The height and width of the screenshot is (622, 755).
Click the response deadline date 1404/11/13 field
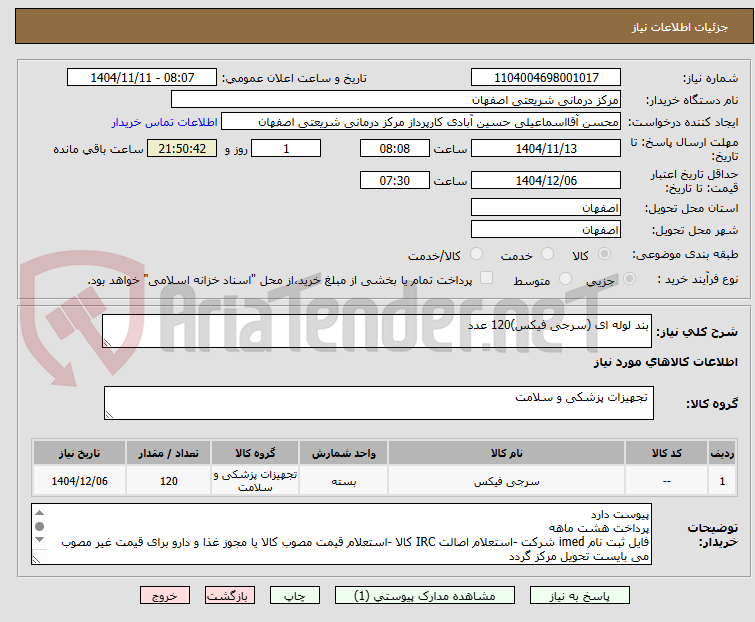tap(546, 148)
